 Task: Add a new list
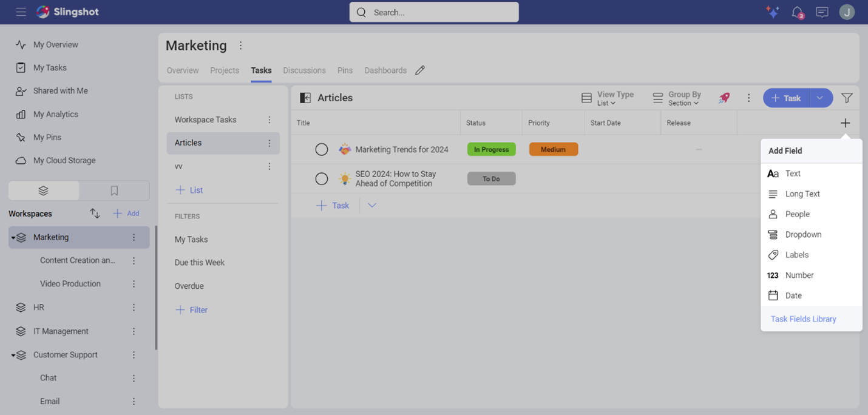click(189, 190)
